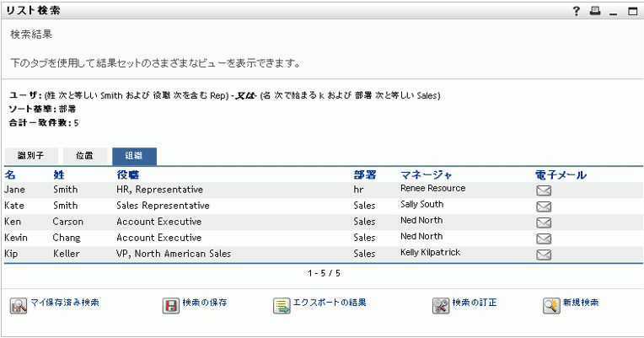
Task: Click Kip Keller's email envelope icon
Action: [544, 255]
